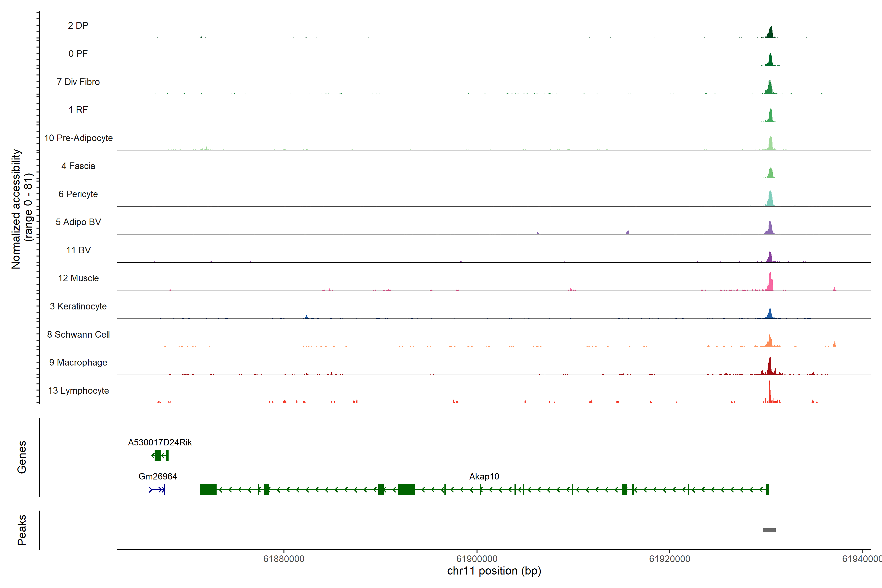The width and height of the screenshot is (882, 588).
Task: Click the A530017D24Rik gene label
Action: 160,442
